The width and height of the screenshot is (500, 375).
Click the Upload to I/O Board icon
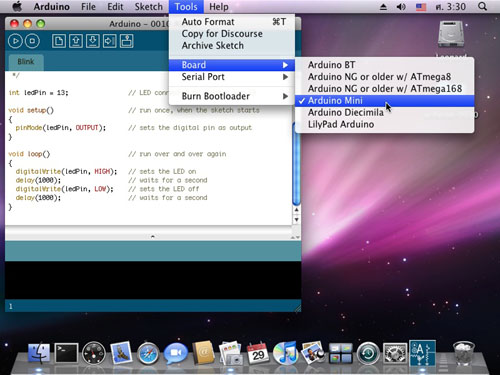[x=110, y=41]
